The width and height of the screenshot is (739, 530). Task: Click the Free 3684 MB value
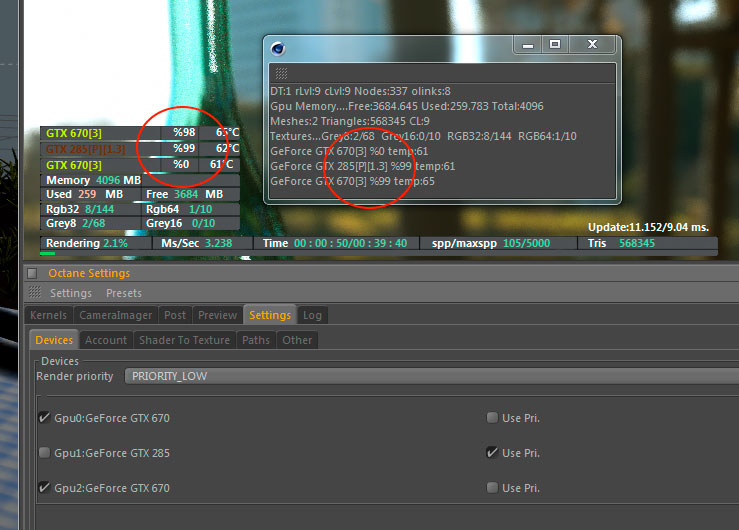[184, 194]
